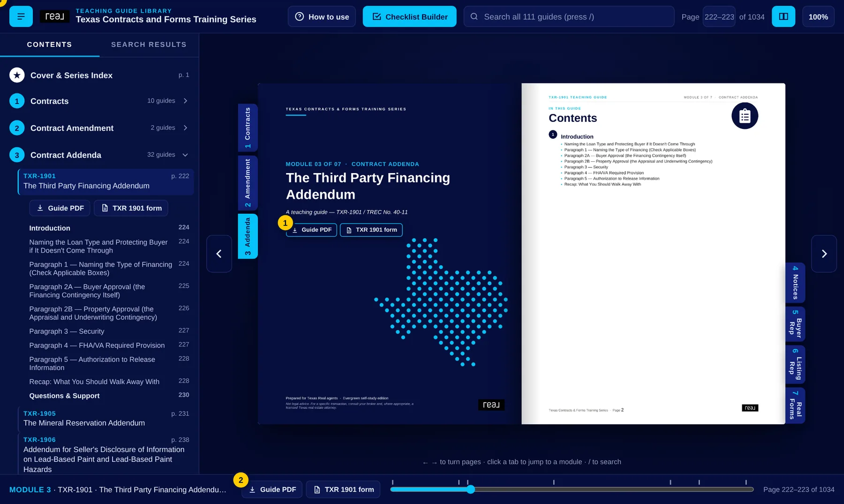Image resolution: width=844 pixels, height=504 pixels.
Task: Collapse the Contract Addenda module chevron
Action: [186, 155]
